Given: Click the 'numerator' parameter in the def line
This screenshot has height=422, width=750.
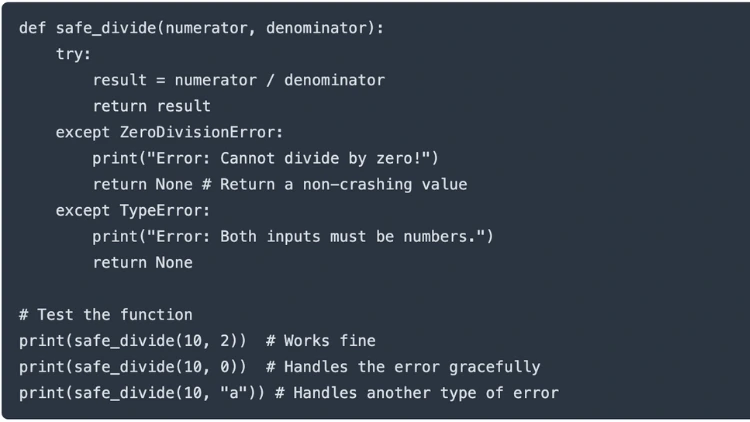Looking at the screenshot, I should 207,28.
